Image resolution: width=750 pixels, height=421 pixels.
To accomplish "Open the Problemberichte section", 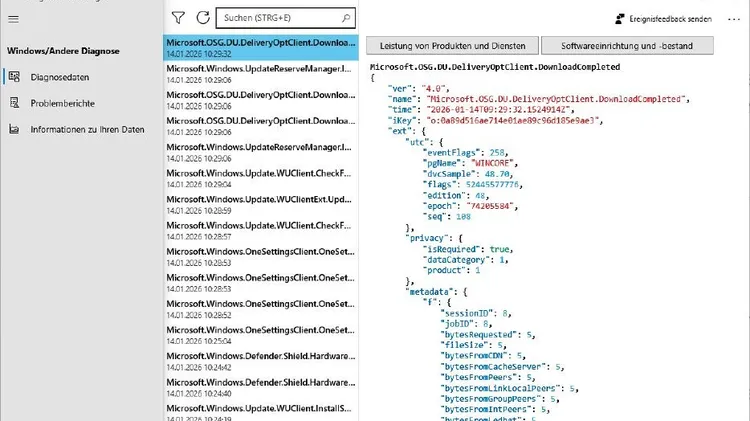I will point(64,102).
